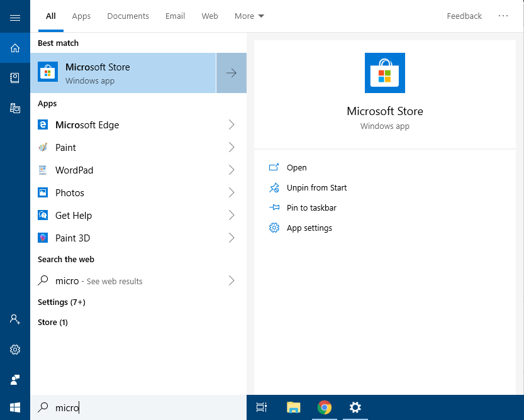Expand Microsoft Store best match arrow
The image size is (524, 420).
coord(231,73)
